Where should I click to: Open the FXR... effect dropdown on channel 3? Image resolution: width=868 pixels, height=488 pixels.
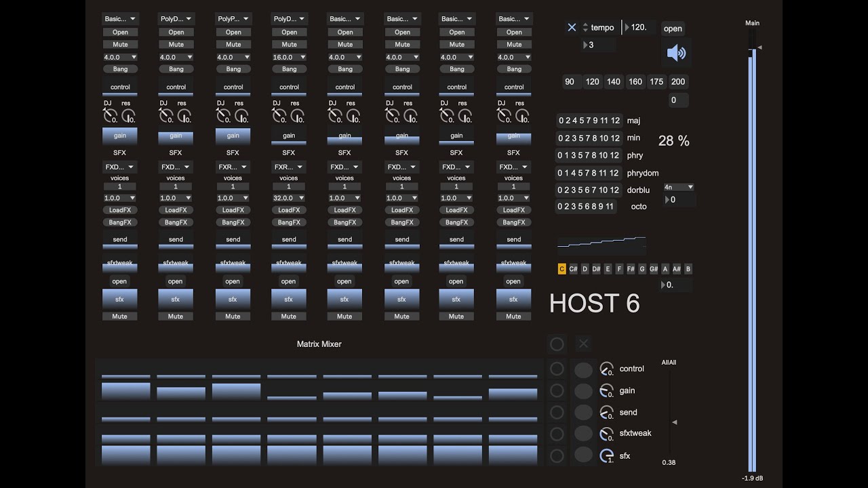click(x=233, y=167)
